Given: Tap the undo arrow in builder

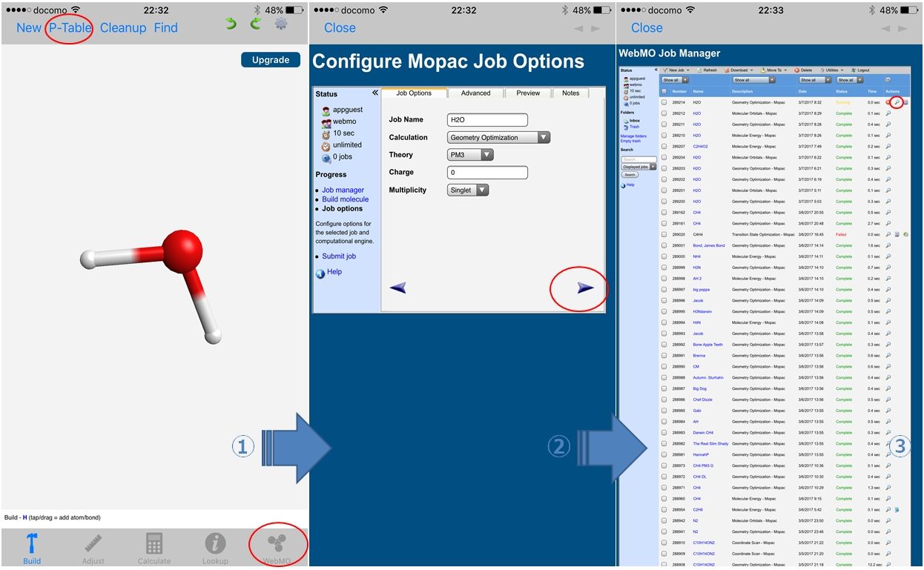Looking at the screenshot, I should click(x=231, y=24).
